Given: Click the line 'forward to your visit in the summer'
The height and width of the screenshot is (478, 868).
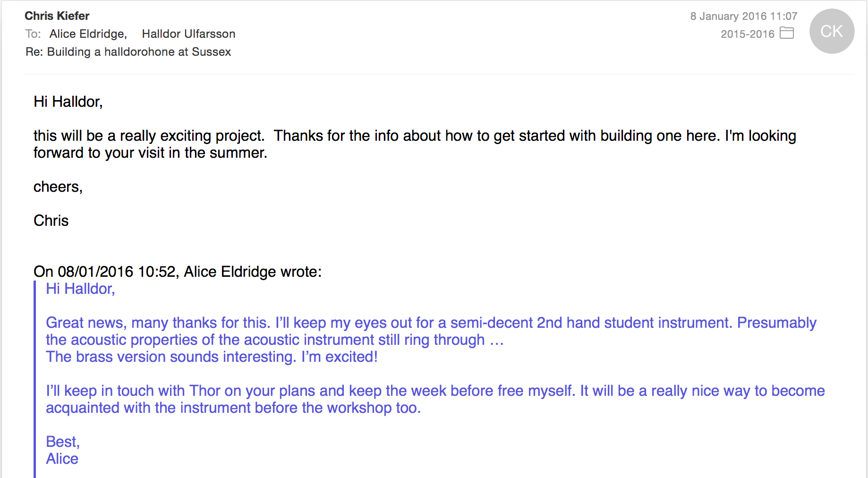Looking at the screenshot, I should pyautogui.click(x=150, y=153).
